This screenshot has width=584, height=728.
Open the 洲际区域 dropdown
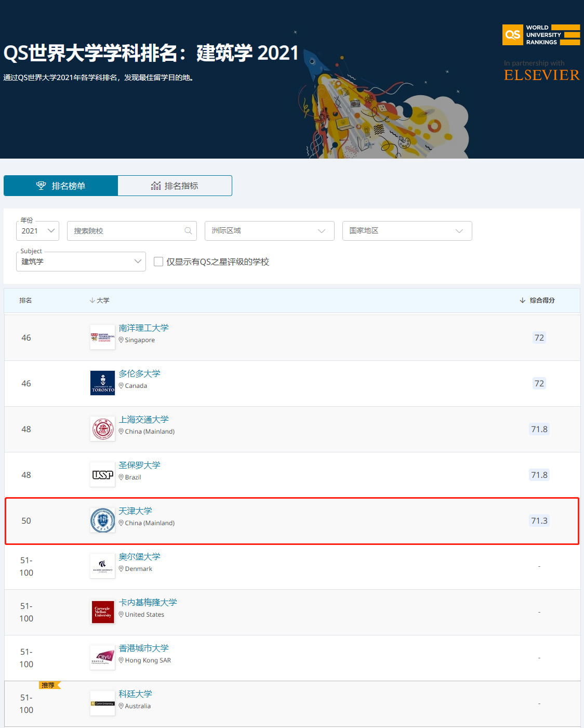point(269,231)
